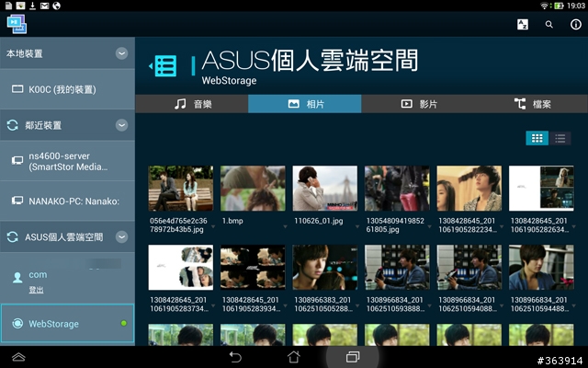Viewport: 588px width, 368px height.
Task: Open options arrow for 110626_01.jpg
Action: 357,226
